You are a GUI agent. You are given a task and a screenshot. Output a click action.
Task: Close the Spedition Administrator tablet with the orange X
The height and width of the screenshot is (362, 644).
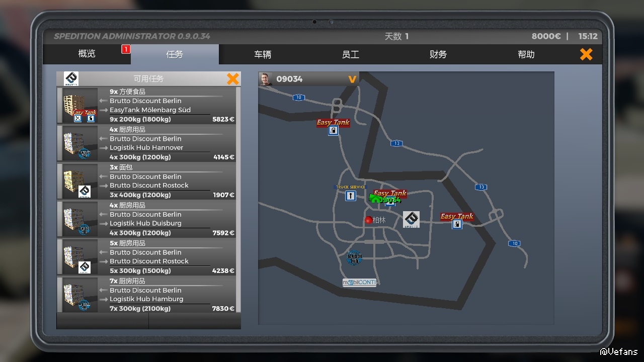[x=586, y=54]
